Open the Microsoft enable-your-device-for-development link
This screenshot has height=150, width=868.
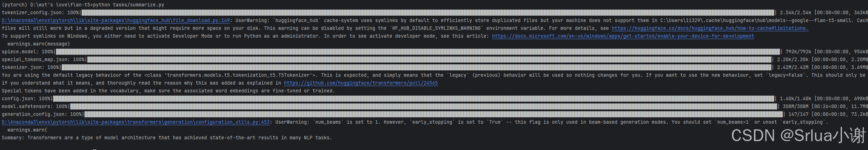click(x=623, y=36)
